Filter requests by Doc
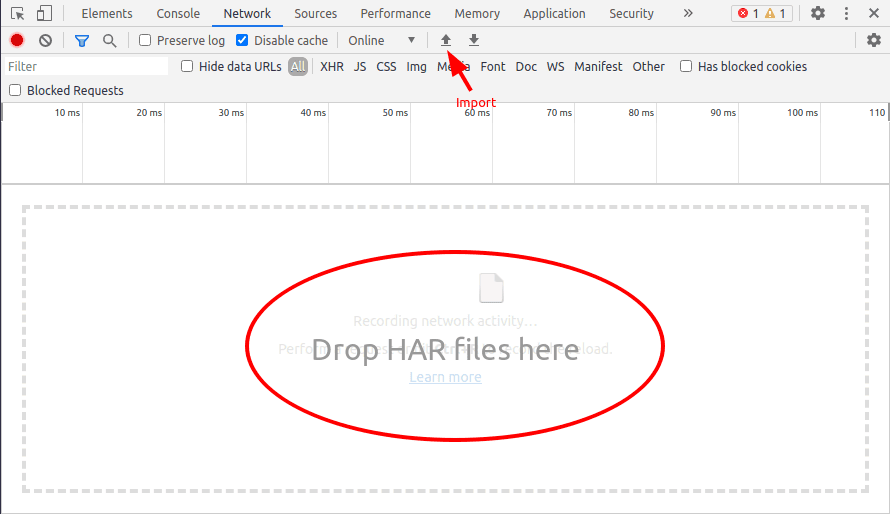This screenshot has width=890, height=514. click(x=526, y=66)
